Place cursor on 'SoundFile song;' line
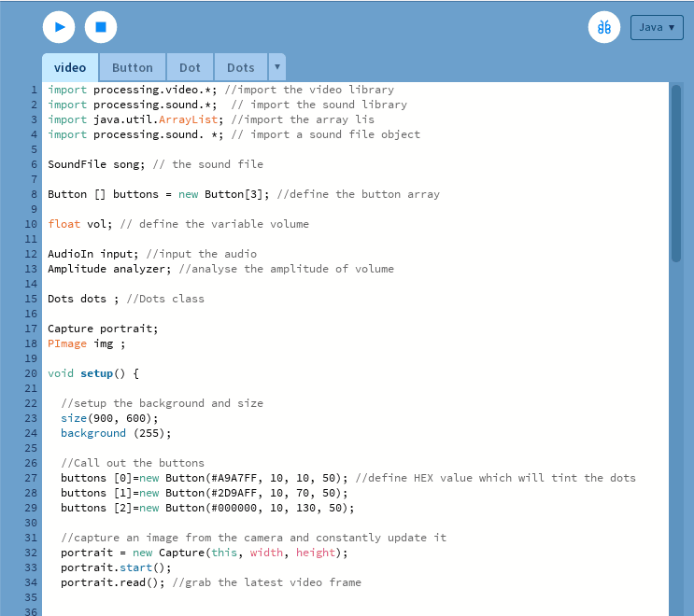This screenshot has height=616, width=694. (x=96, y=164)
